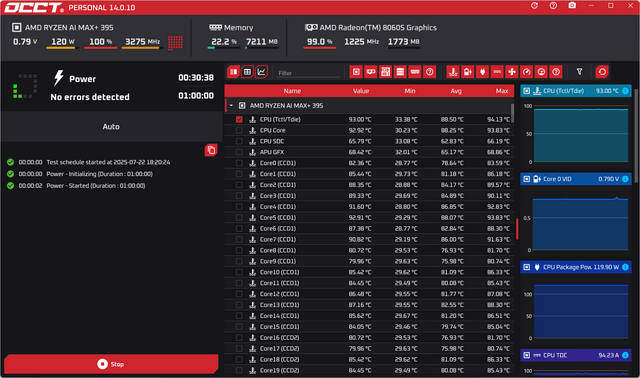Open info for the CPU TDC graph
Viewport: 640px width, 378px height.
[625, 355]
